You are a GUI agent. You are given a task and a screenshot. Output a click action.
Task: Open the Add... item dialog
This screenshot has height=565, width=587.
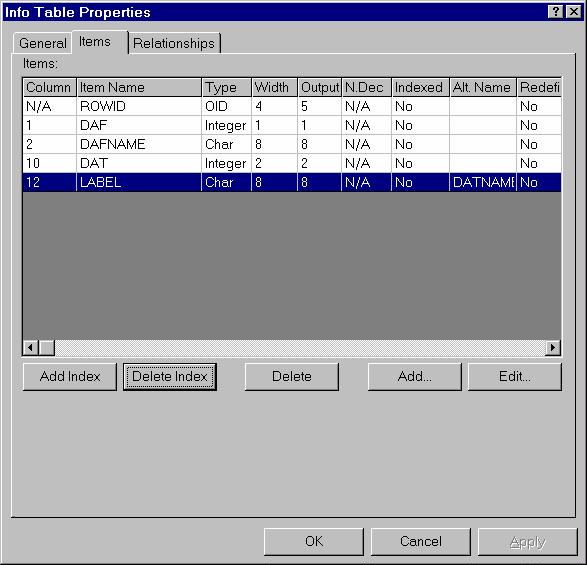(x=414, y=377)
